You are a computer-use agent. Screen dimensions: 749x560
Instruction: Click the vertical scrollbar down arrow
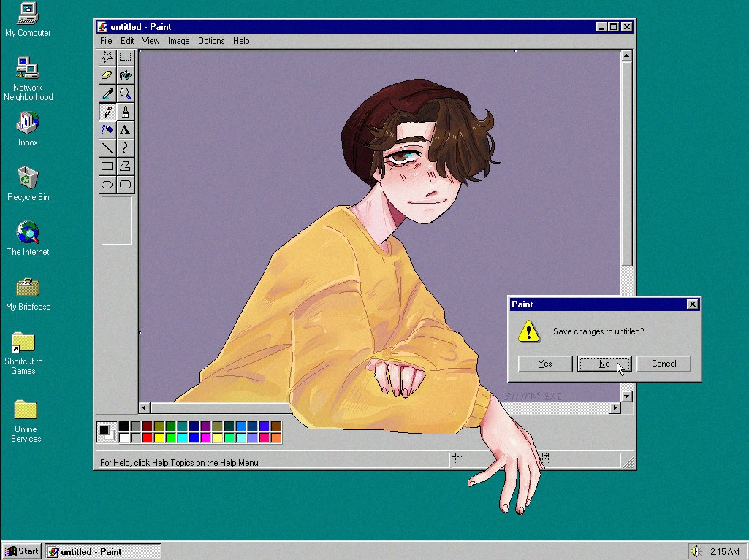(x=627, y=396)
